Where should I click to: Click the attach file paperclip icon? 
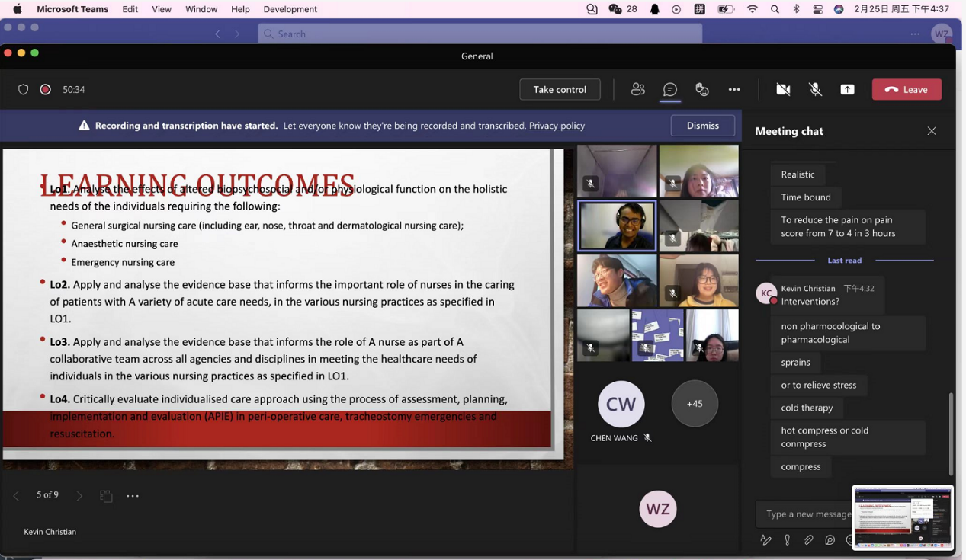click(809, 539)
